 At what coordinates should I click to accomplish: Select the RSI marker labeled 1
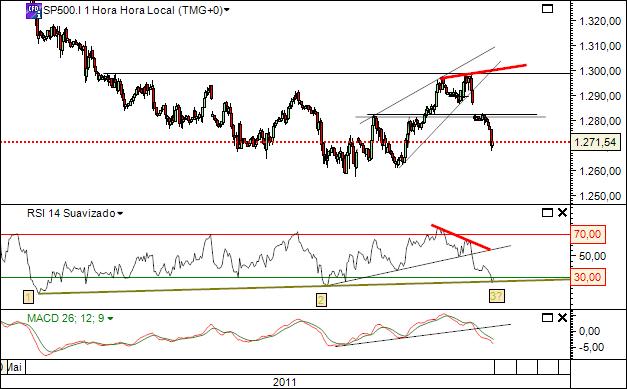pyautogui.click(x=28, y=297)
